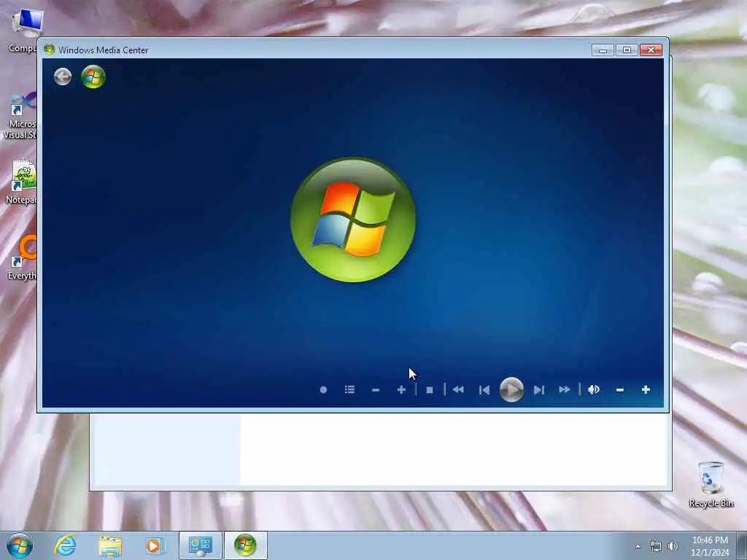Open the green Media Center start menu button

point(93,76)
